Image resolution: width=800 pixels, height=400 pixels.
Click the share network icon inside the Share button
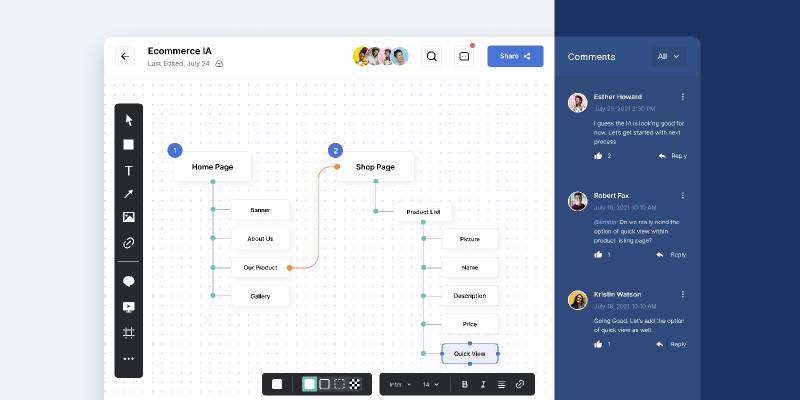(x=527, y=56)
